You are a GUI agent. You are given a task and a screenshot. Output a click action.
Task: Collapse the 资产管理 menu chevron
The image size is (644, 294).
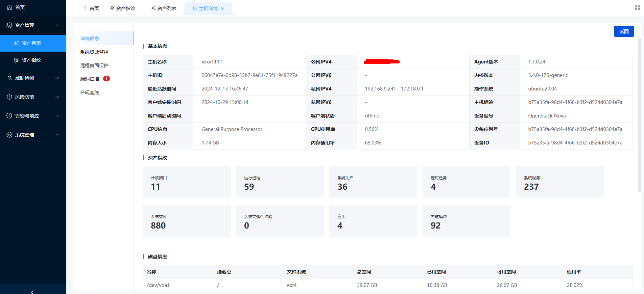pyautogui.click(x=57, y=25)
